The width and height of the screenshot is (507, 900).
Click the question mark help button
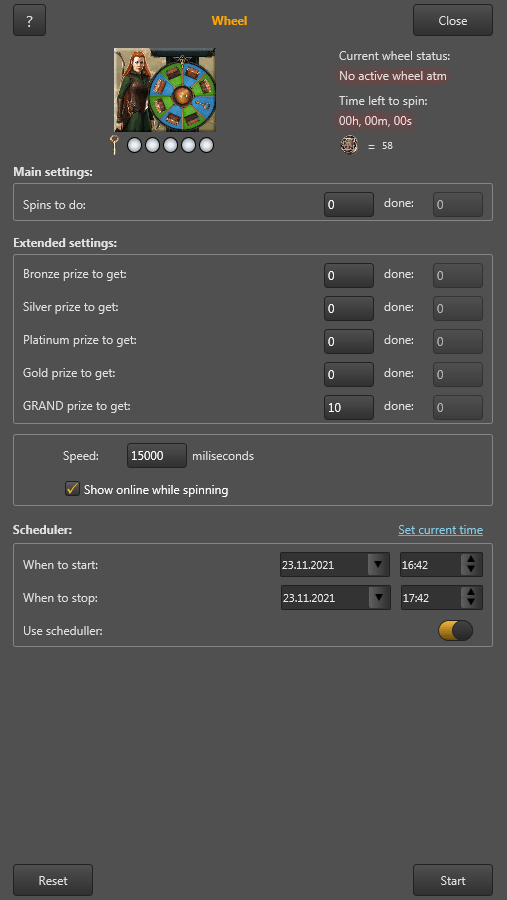click(x=29, y=20)
